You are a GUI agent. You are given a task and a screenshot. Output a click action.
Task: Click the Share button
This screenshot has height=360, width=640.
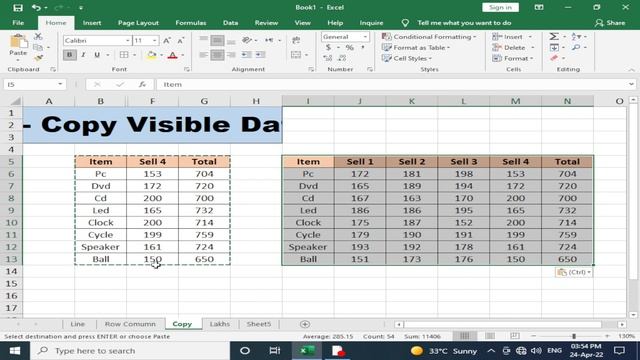pos(610,23)
